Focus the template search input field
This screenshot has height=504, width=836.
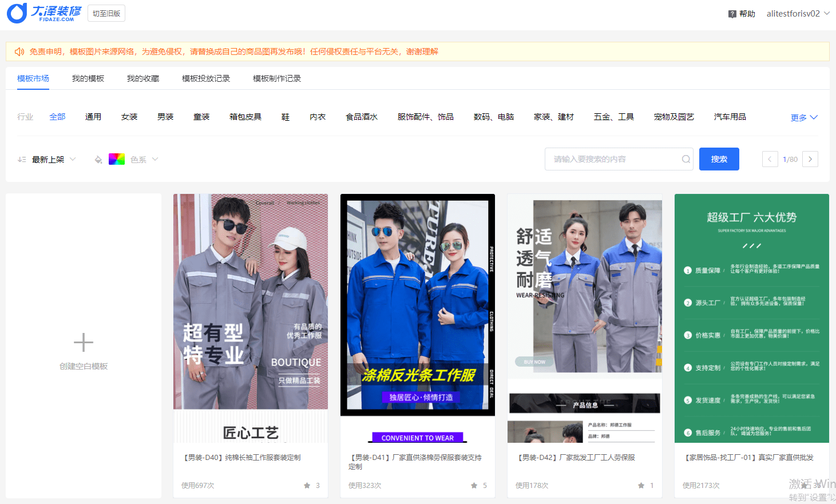click(619, 159)
